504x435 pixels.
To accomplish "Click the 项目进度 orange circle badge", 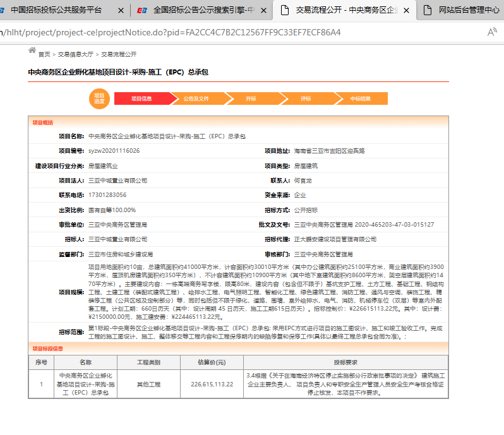I will click(x=99, y=98).
